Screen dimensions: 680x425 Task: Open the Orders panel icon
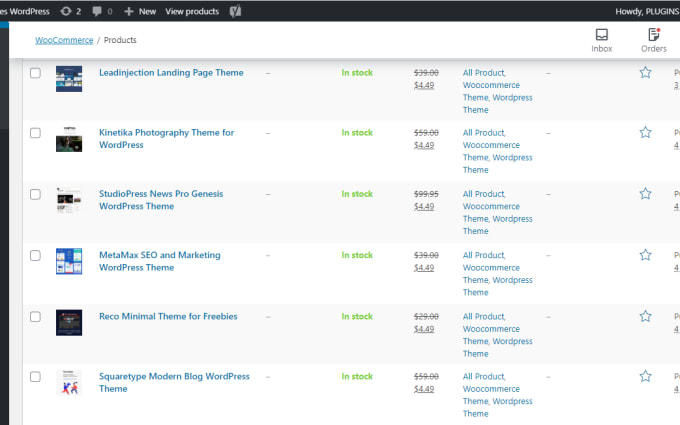click(654, 40)
